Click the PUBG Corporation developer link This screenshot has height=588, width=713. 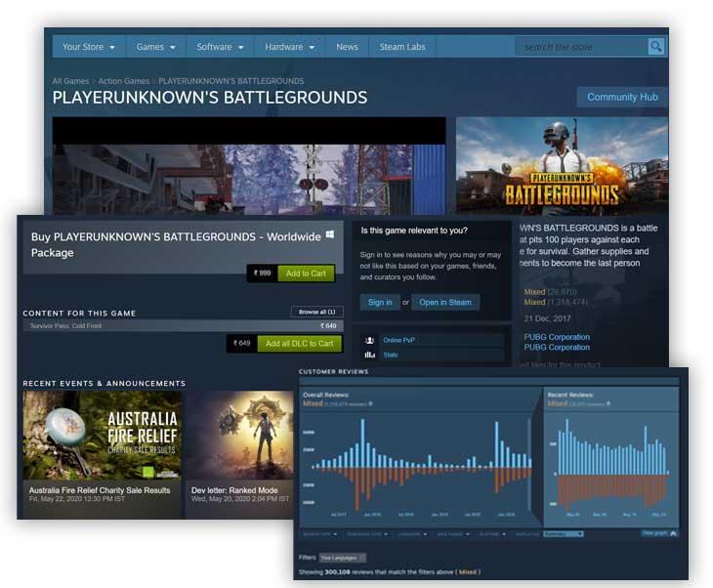(557, 337)
